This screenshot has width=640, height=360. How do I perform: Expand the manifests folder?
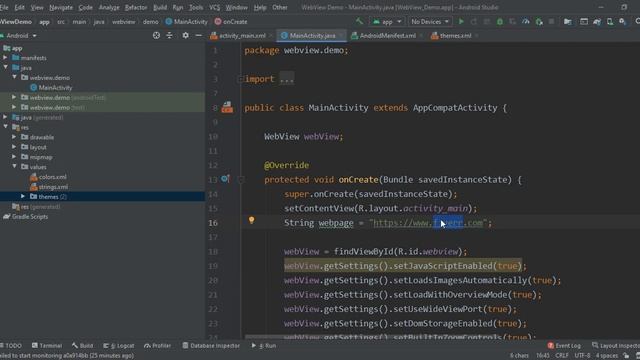point(5,58)
